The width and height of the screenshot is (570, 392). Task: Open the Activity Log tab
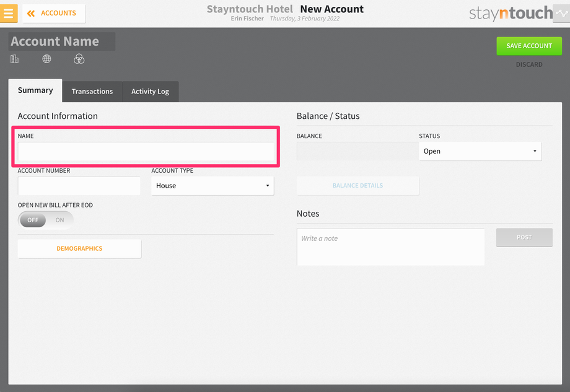tap(150, 92)
